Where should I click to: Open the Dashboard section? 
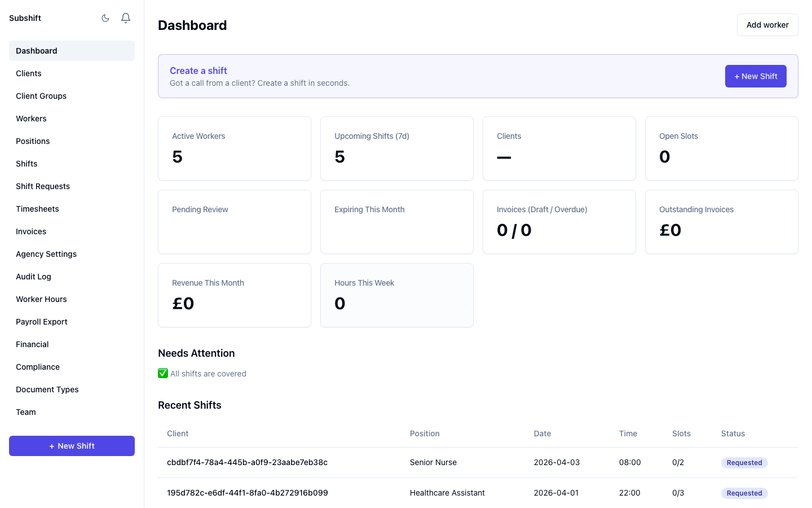pos(36,50)
